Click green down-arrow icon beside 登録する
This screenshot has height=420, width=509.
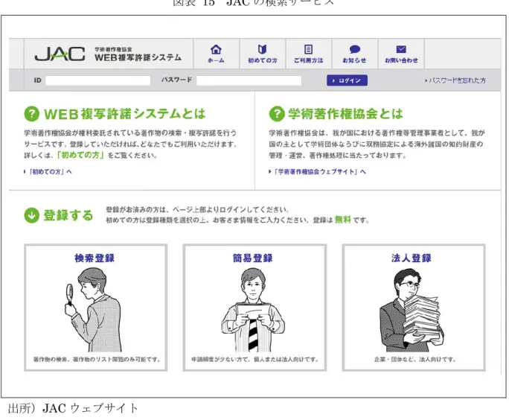pyautogui.click(x=32, y=215)
